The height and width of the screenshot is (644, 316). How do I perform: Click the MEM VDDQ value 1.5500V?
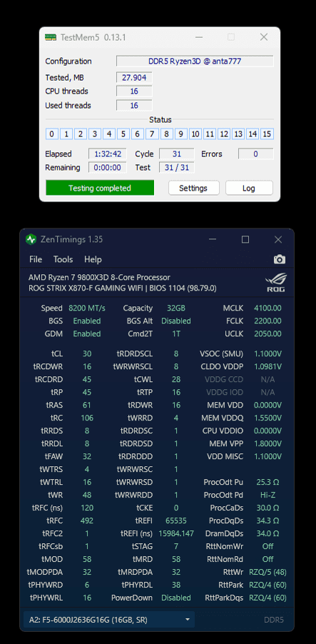pyautogui.click(x=267, y=418)
